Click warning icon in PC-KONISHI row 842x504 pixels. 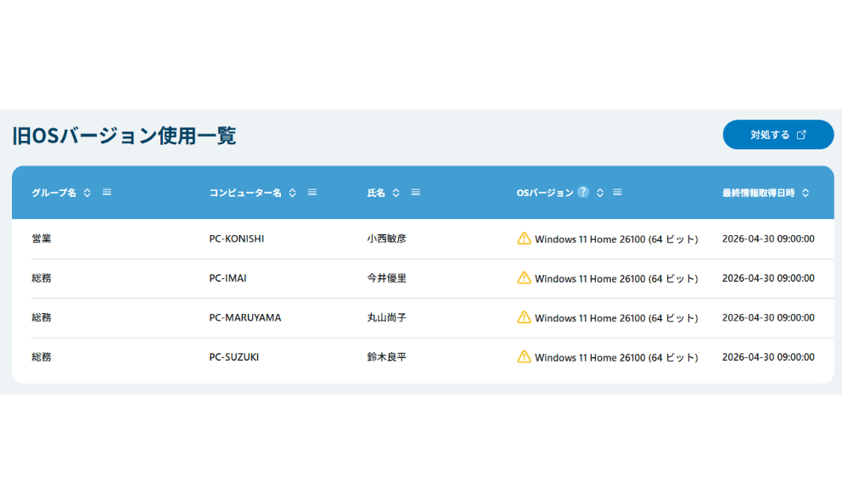524,238
